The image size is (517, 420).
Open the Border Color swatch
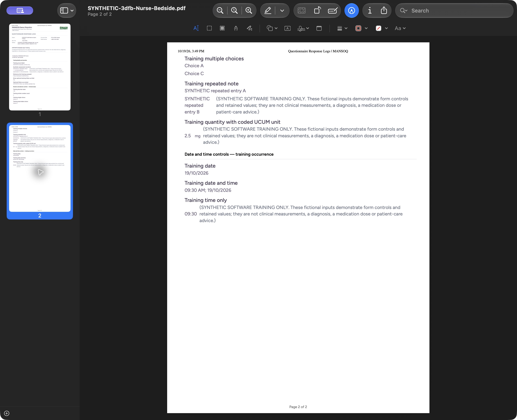point(358,28)
